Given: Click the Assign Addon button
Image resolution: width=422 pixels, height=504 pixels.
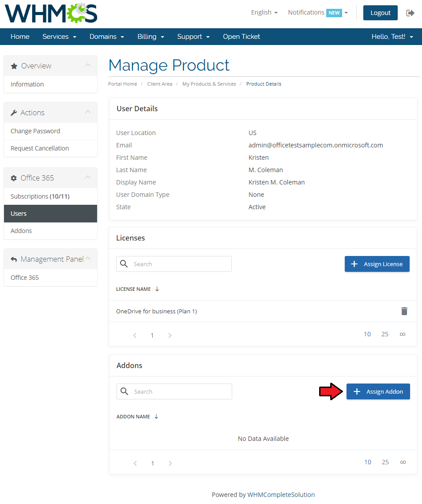Looking at the screenshot, I should tap(378, 391).
